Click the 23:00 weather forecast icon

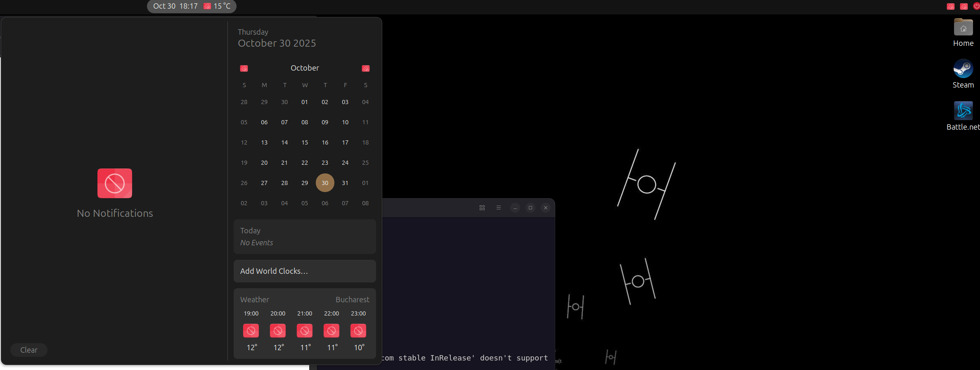(358, 331)
